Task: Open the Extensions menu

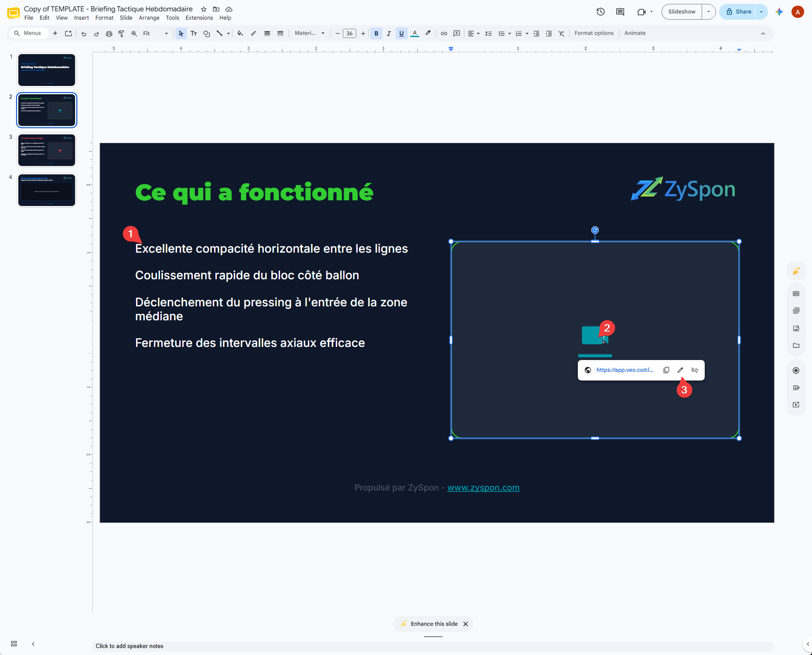Action: click(x=199, y=18)
